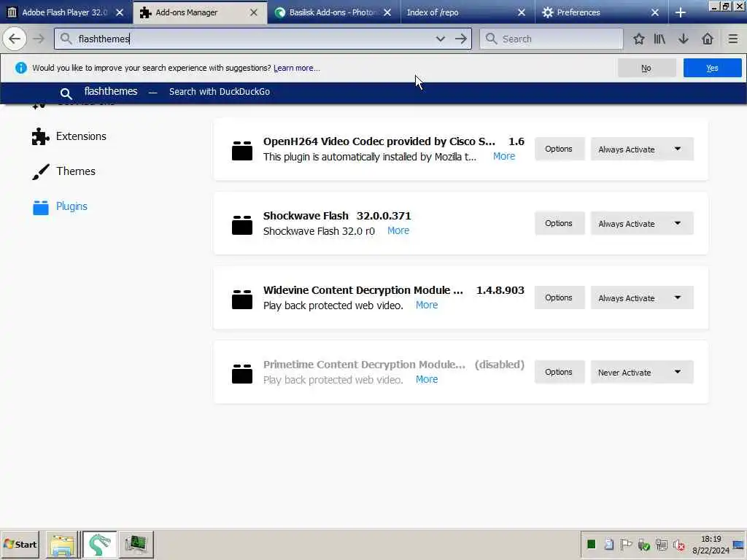Click the Primetime plugin brick icon

[242, 373]
